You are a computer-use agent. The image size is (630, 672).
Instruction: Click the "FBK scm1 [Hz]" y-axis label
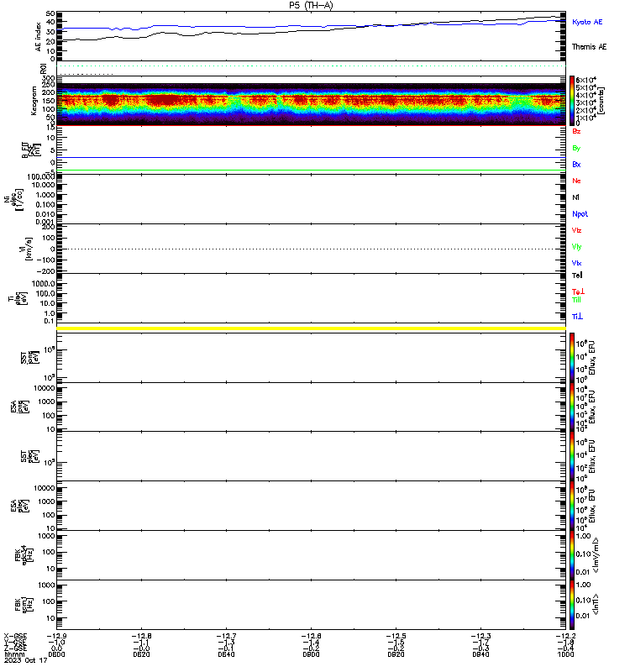click(24, 605)
